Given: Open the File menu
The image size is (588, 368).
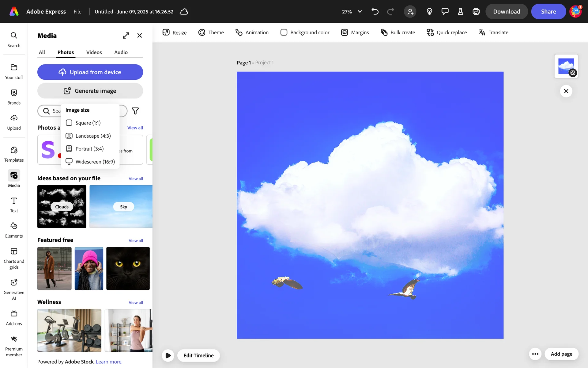Looking at the screenshot, I should (77, 12).
